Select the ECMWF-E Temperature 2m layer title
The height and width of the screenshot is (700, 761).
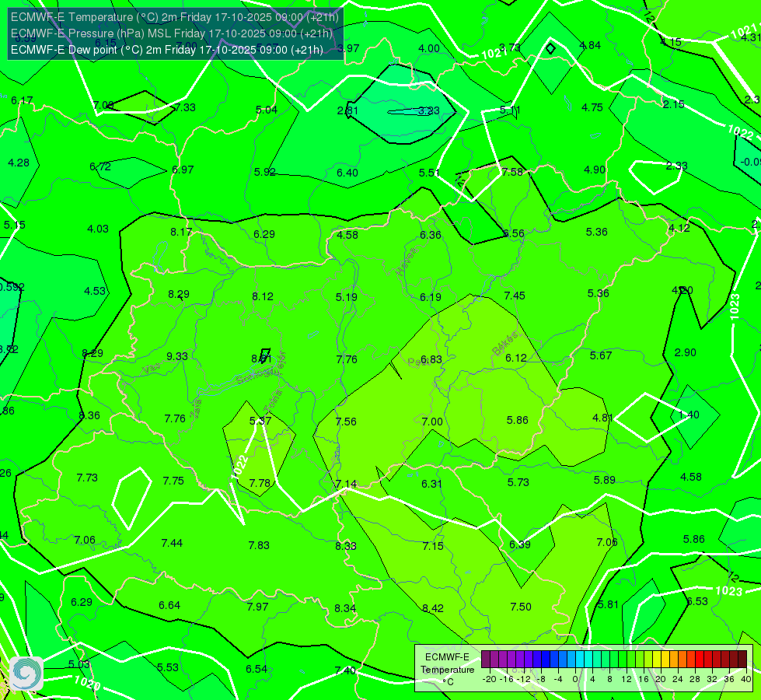tap(175, 17)
